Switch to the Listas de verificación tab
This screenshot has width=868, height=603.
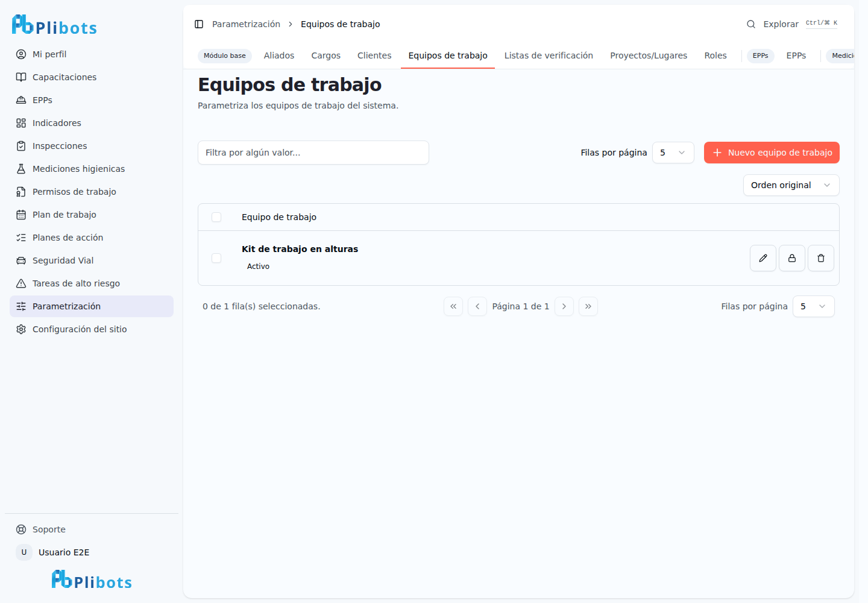pos(549,55)
